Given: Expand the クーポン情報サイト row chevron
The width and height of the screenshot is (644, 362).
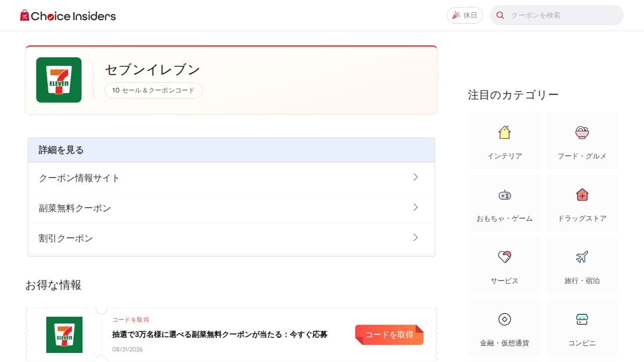Looking at the screenshot, I should pos(416,177).
